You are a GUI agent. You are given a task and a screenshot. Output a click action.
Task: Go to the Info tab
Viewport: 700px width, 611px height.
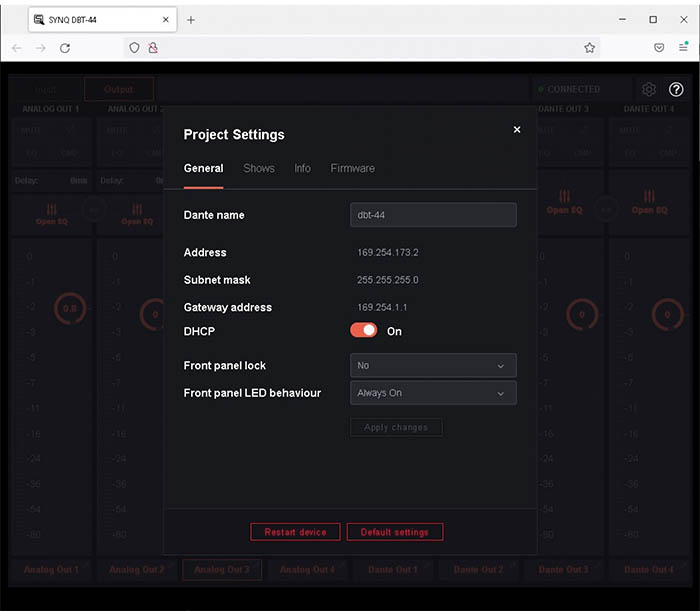[302, 168]
